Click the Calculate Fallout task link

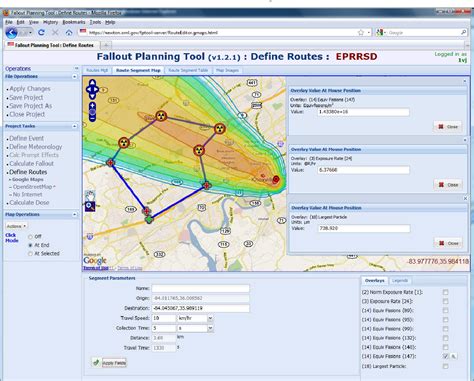[31, 164]
